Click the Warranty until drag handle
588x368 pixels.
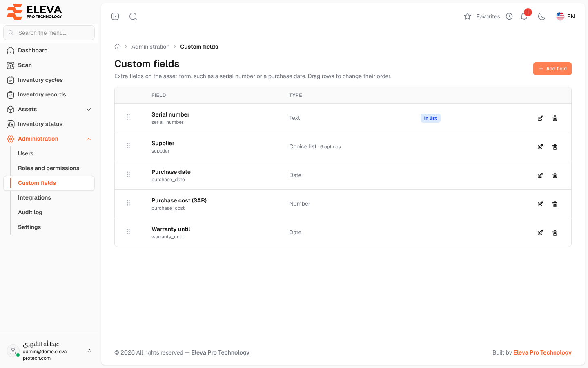[x=128, y=231]
